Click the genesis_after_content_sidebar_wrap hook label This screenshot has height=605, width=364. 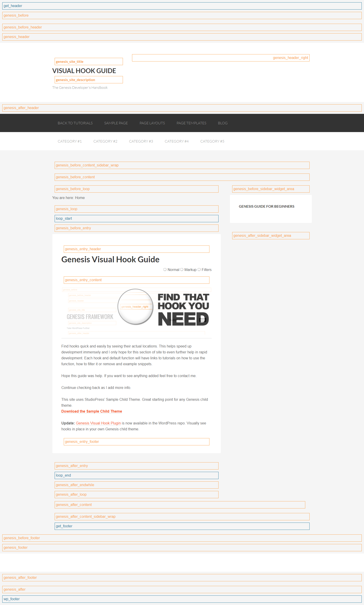click(x=182, y=517)
